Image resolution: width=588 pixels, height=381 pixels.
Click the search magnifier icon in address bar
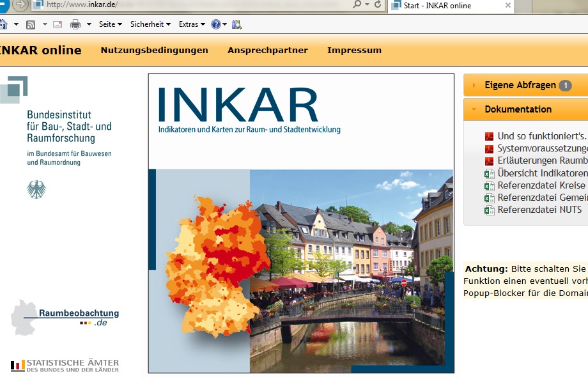(x=357, y=4)
